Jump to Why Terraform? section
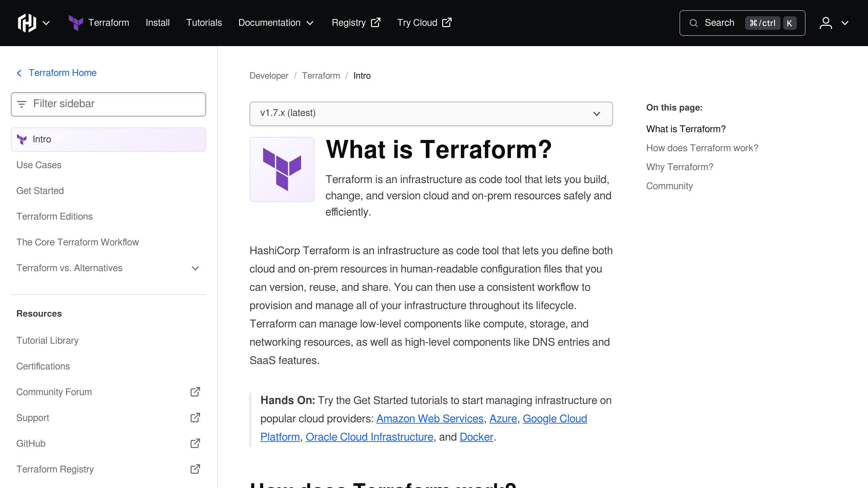 click(x=679, y=167)
